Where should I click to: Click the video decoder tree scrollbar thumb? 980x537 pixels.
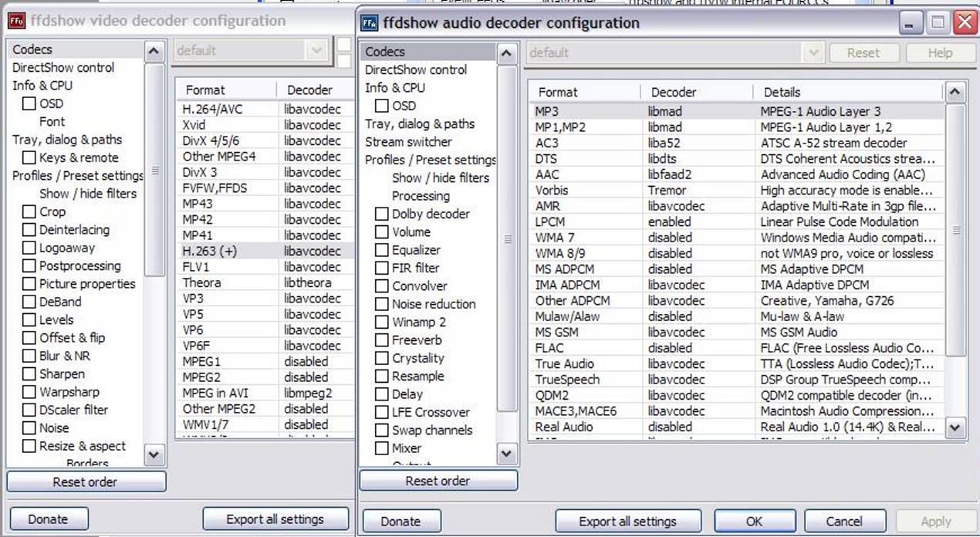[x=154, y=170]
